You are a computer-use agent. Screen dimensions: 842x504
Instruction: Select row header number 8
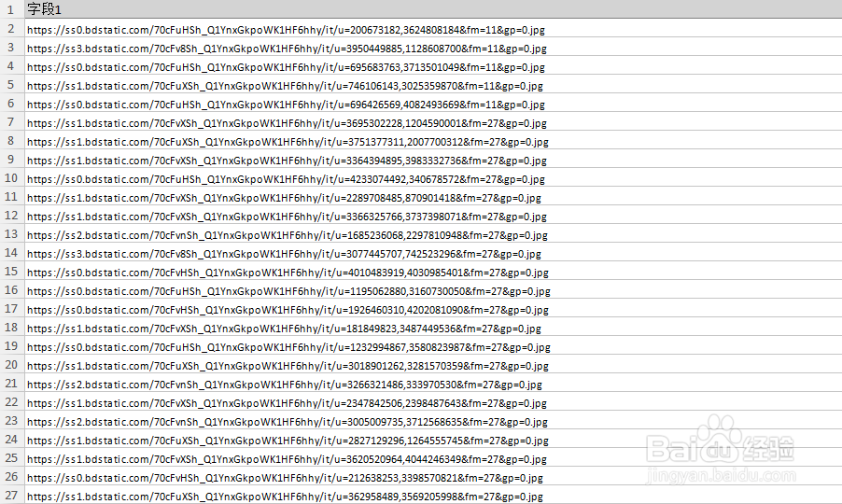tap(12, 140)
